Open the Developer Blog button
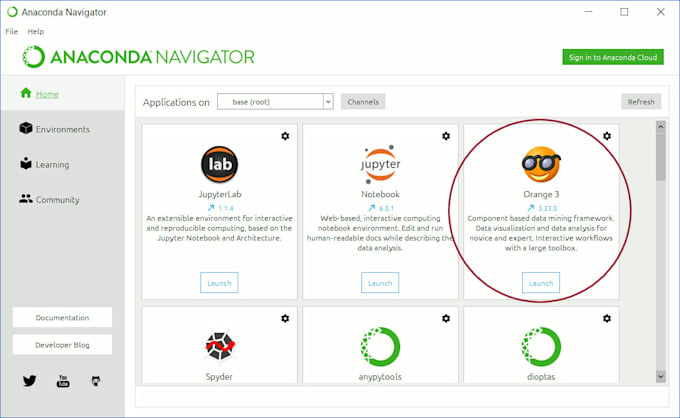 [62, 345]
